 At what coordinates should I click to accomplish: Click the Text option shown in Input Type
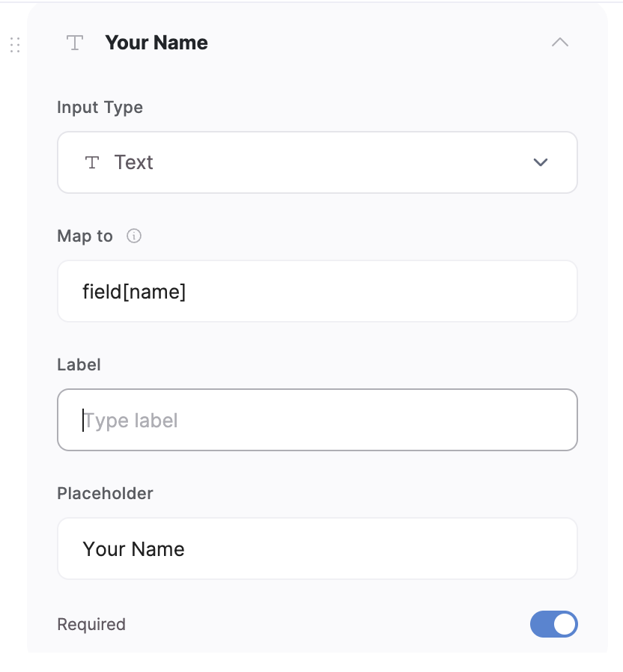133,162
